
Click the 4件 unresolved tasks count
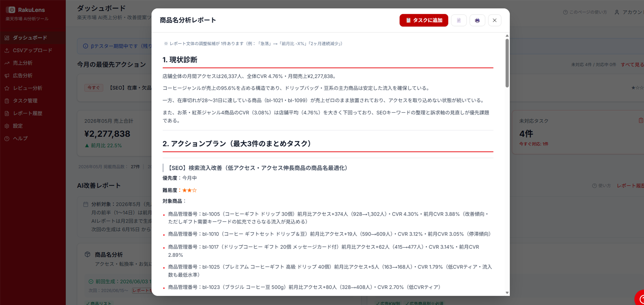point(526,134)
